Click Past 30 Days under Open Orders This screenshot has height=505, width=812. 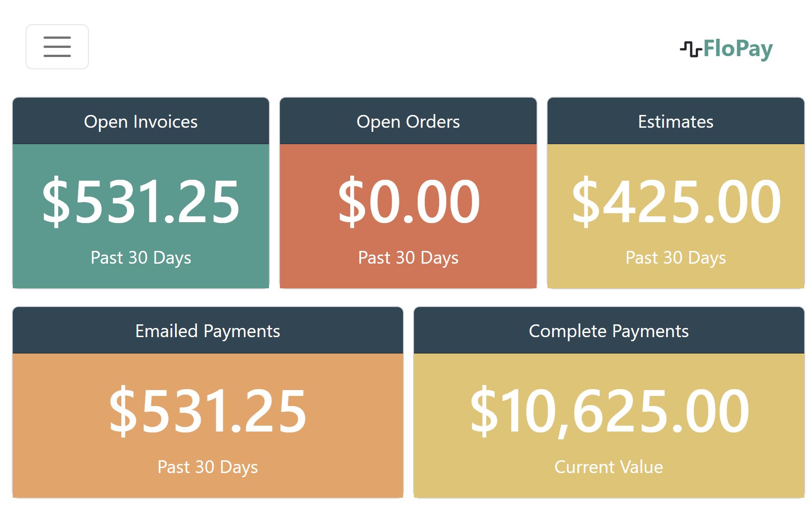coord(408,258)
